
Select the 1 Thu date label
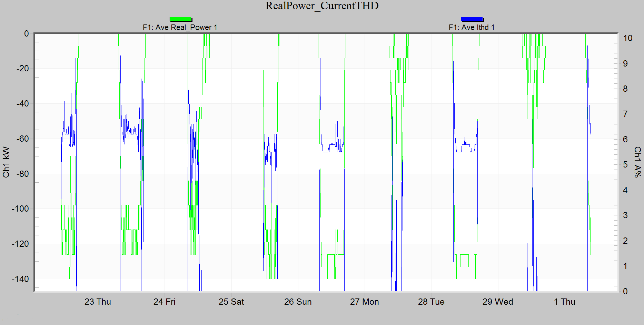pos(565,302)
